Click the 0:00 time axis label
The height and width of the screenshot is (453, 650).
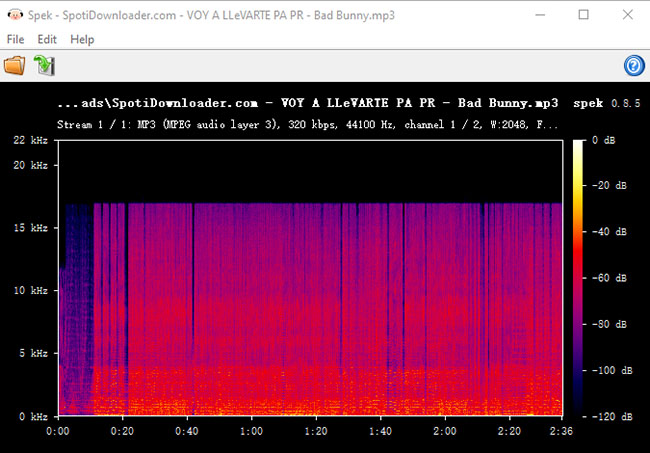[x=58, y=431]
